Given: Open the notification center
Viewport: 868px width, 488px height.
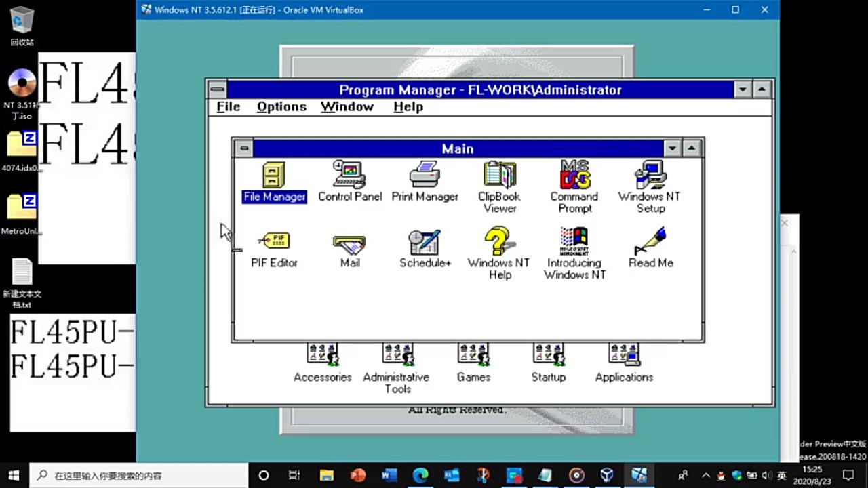Looking at the screenshot, I should tap(848, 475).
